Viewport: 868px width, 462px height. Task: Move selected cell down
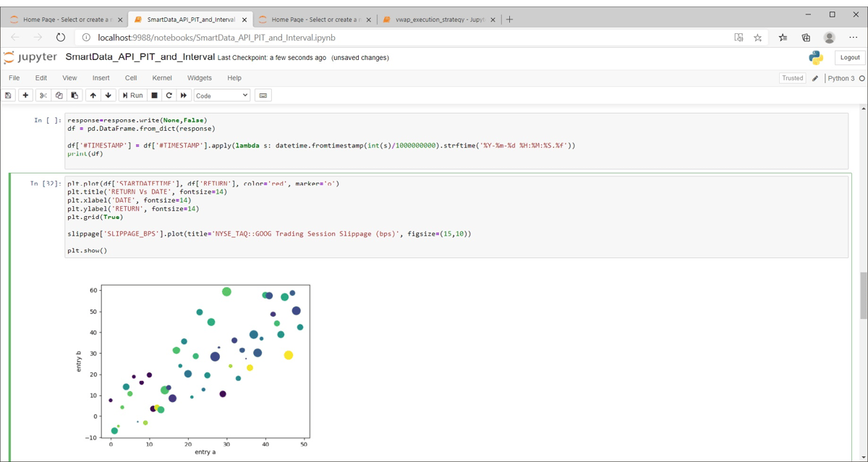[x=109, y=95]
